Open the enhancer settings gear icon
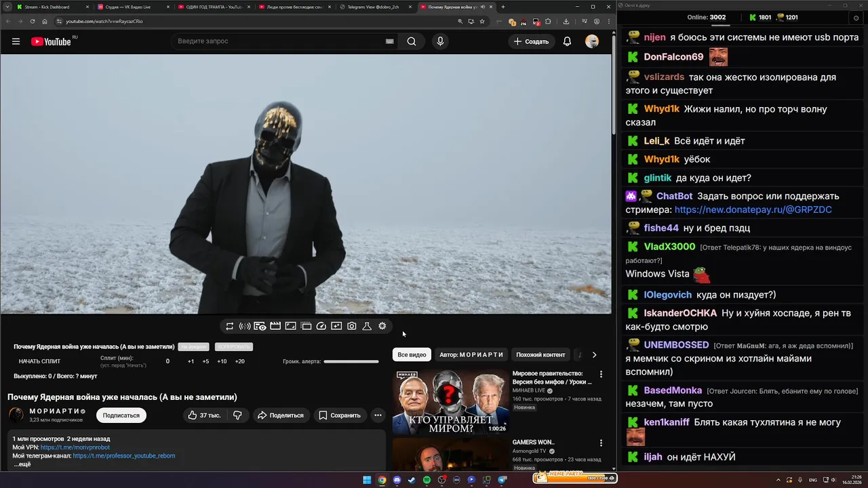 coord(382,326)
